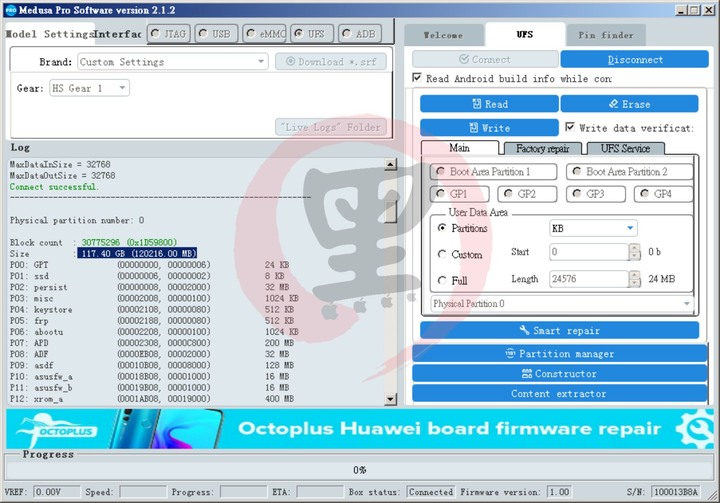Switch interface to ADB

pos(360,34)
